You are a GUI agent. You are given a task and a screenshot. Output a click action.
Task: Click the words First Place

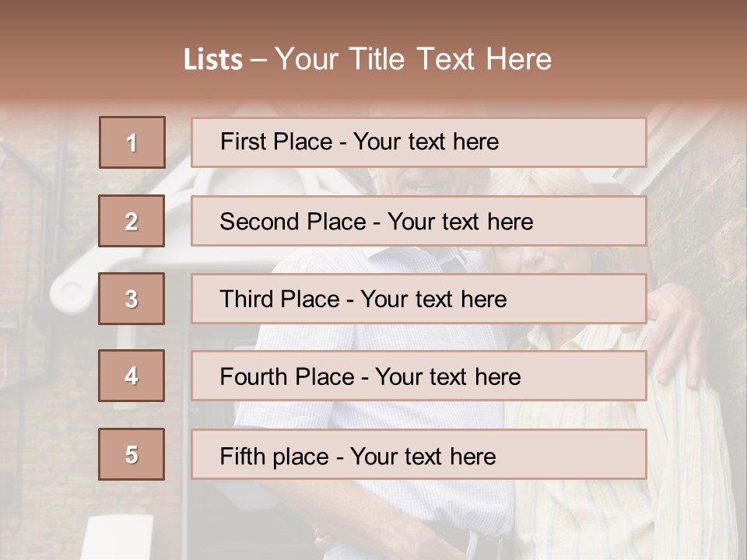276,142
